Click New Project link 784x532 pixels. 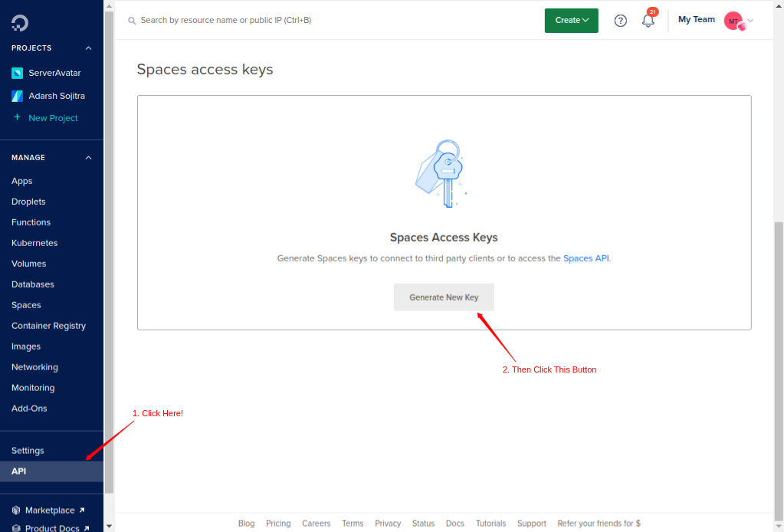pos(53,118)
